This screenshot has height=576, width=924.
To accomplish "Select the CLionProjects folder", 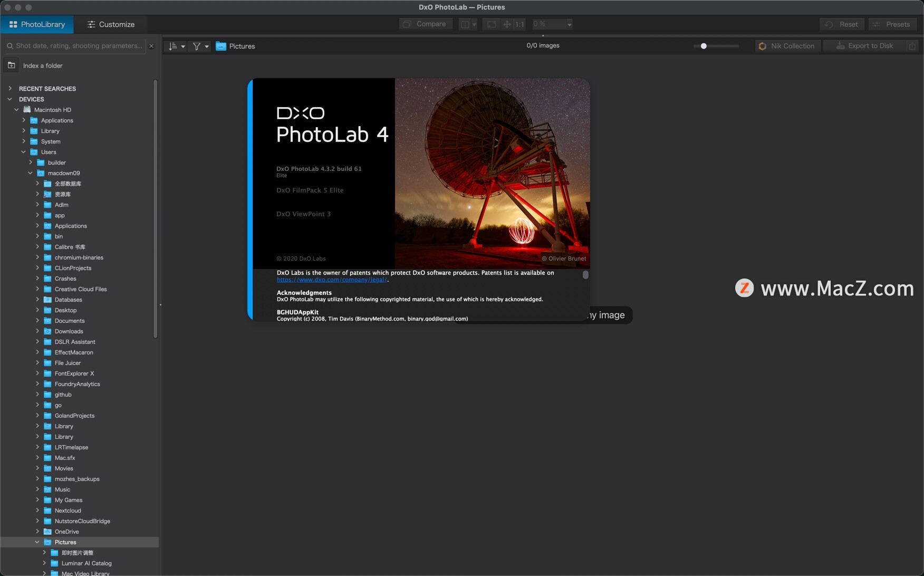I will click(x=73, y=268).
